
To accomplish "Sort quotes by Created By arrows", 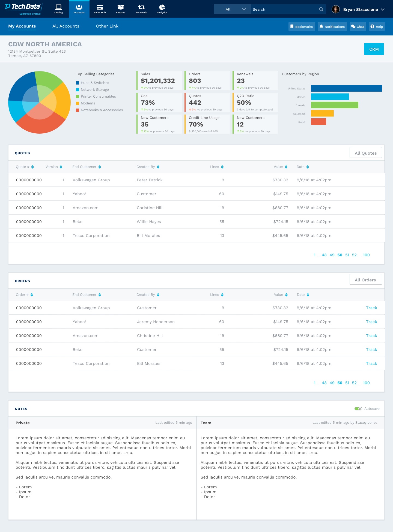I will point(158,167).
